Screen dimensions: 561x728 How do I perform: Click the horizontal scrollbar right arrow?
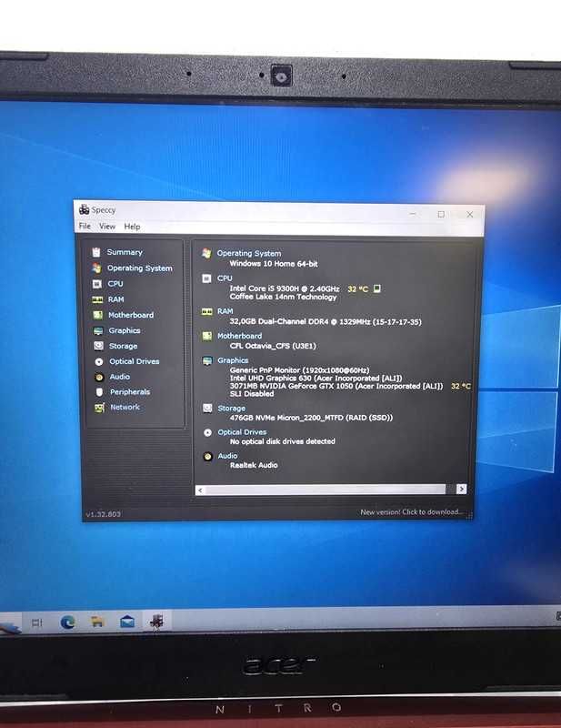pyautogui.click(x=461, y=489)
